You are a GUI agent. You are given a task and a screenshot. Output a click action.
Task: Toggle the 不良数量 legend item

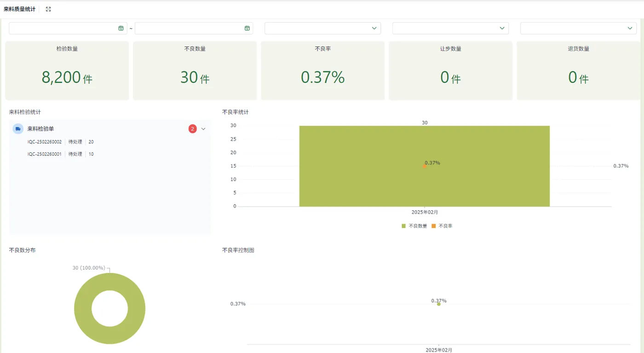pos(414,226)
